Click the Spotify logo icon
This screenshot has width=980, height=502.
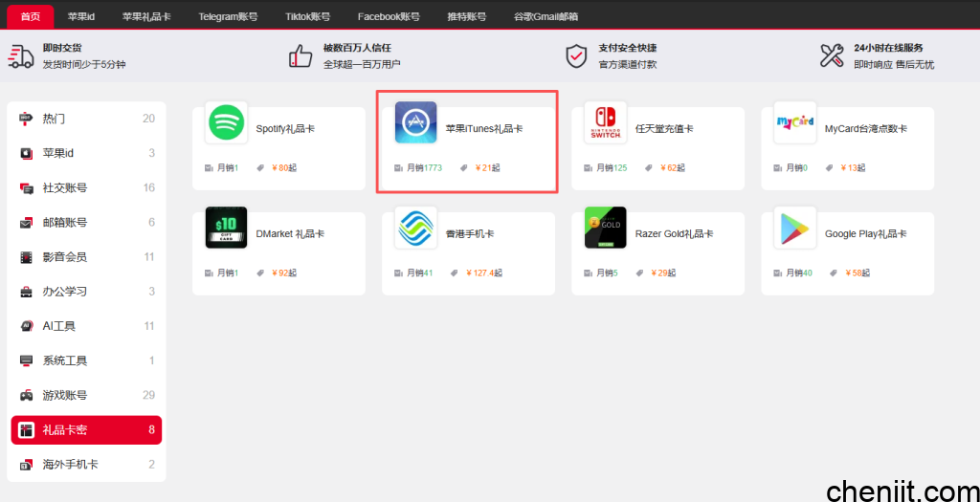click(226, 122)
